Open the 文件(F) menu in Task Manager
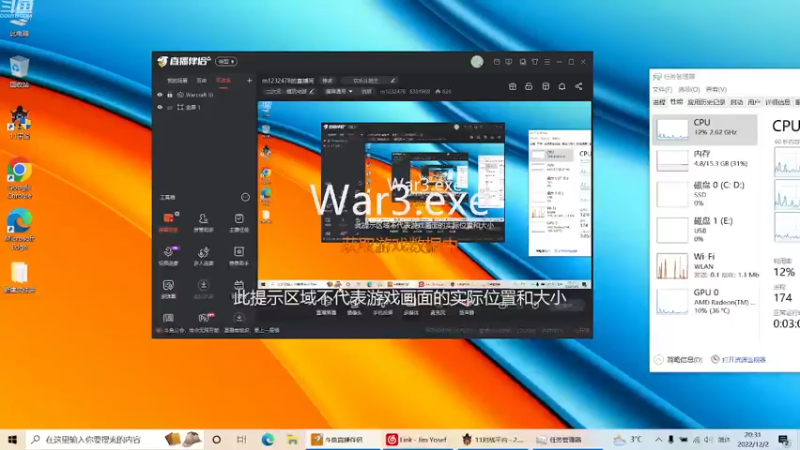This screenshot has height=450, width=800. pyautogui.click(x=662, y=89)
